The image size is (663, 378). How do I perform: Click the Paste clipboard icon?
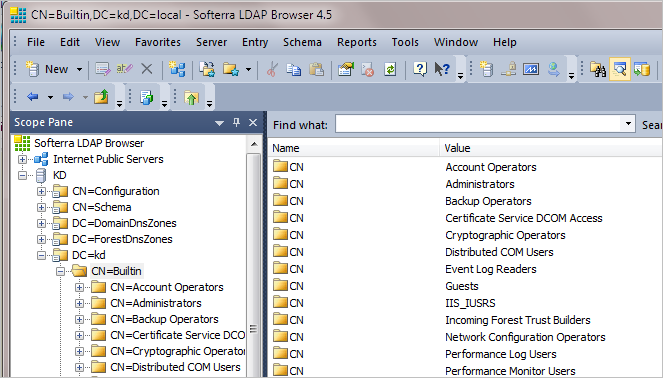(x=316, y=69)
